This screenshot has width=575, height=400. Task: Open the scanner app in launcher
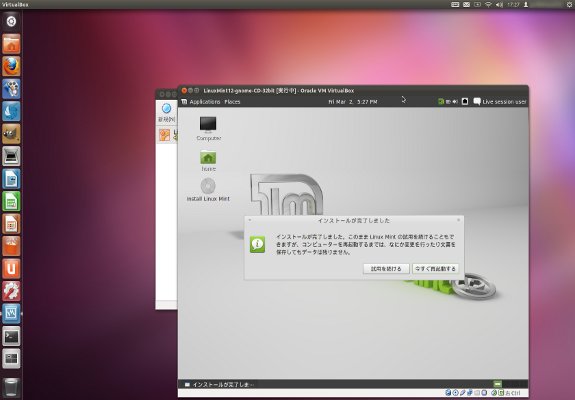(x=11, y=156)
